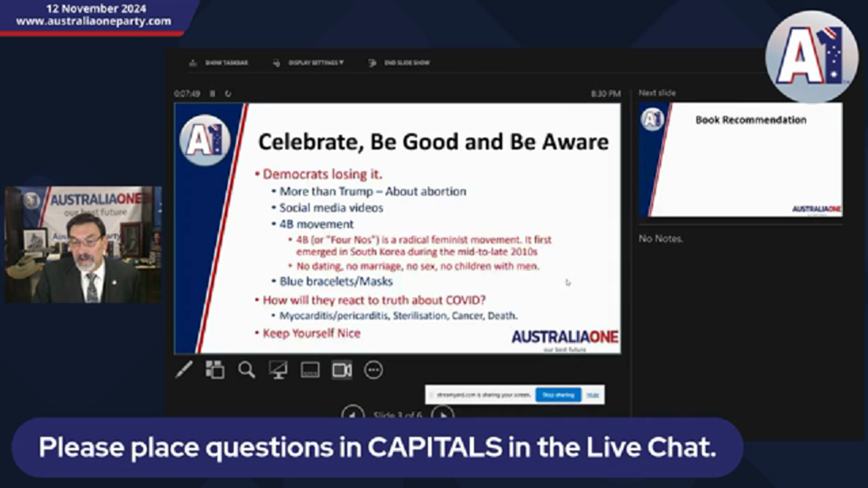Go to the previous slide
This screenshot has width=868, height=488.
tap(353, 413)
